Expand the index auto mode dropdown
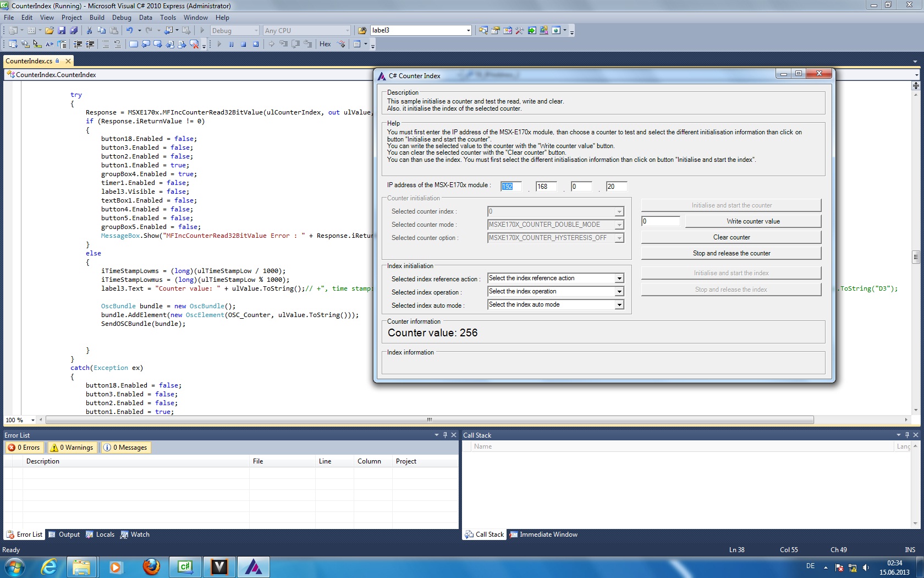Viewport: 924px width, 578px height. 619,305
